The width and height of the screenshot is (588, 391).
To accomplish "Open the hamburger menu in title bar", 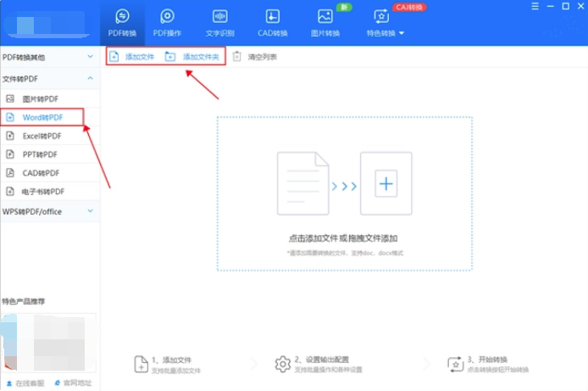I will [535, 7].
